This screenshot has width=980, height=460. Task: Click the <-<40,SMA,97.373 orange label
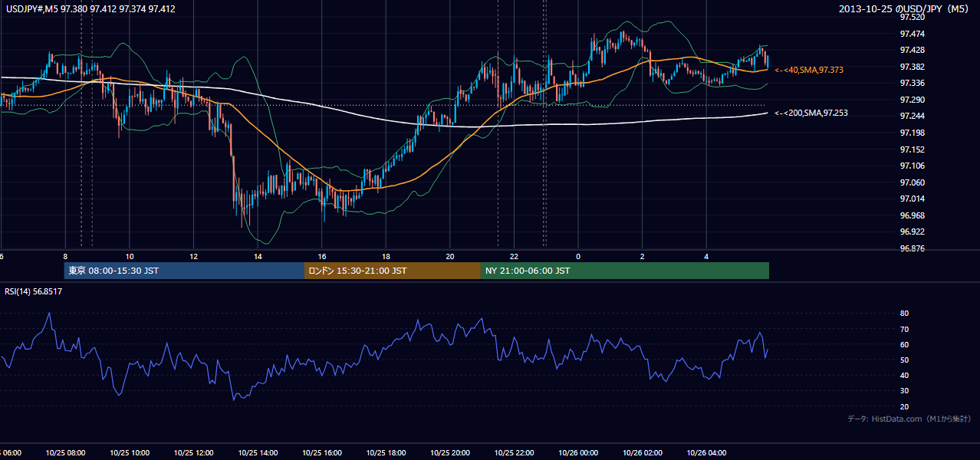click(x=809, y=70)
